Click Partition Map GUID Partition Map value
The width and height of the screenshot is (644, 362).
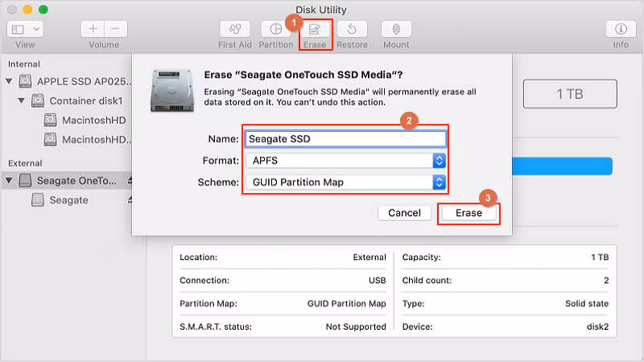point(347,304)
